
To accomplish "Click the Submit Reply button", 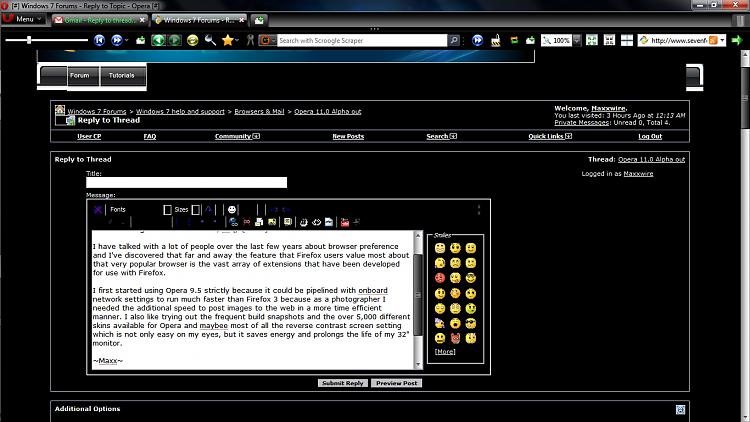I will 343,383.
